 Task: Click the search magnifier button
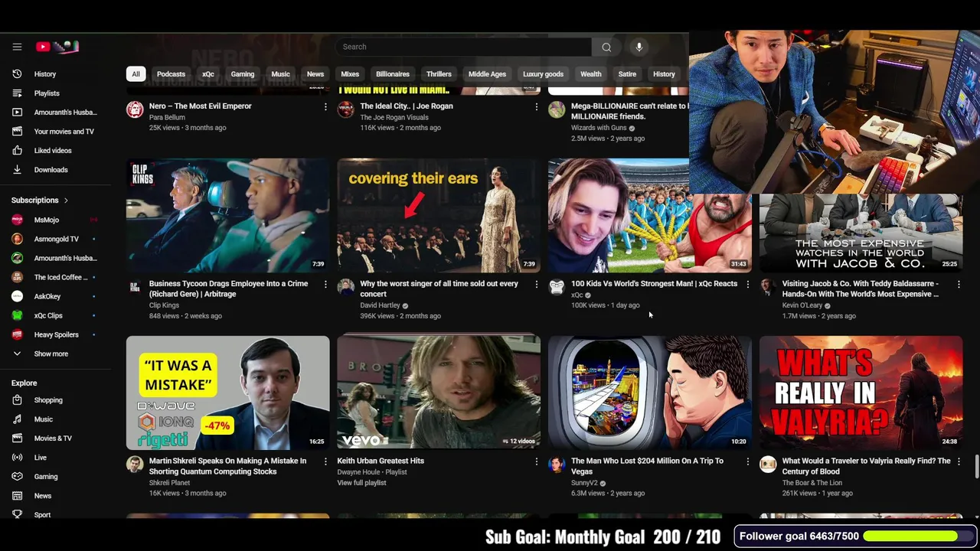[606, 47]
